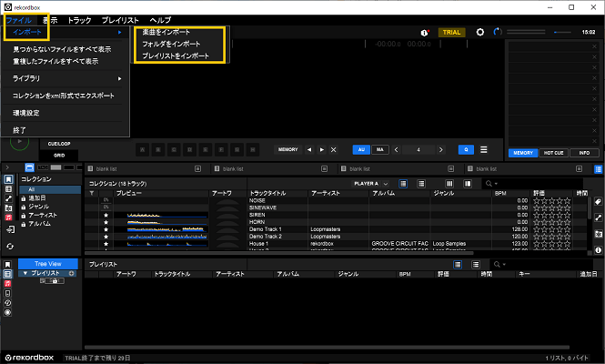605x364 pixels.
Task: Go to next memory cue arrow
Action: [x=321, y=150]
